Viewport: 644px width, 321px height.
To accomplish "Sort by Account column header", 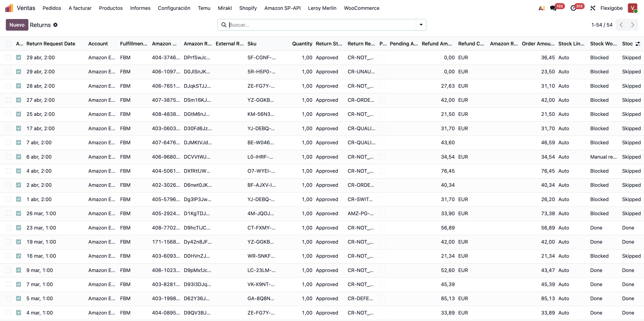I will tap(98, 43).
